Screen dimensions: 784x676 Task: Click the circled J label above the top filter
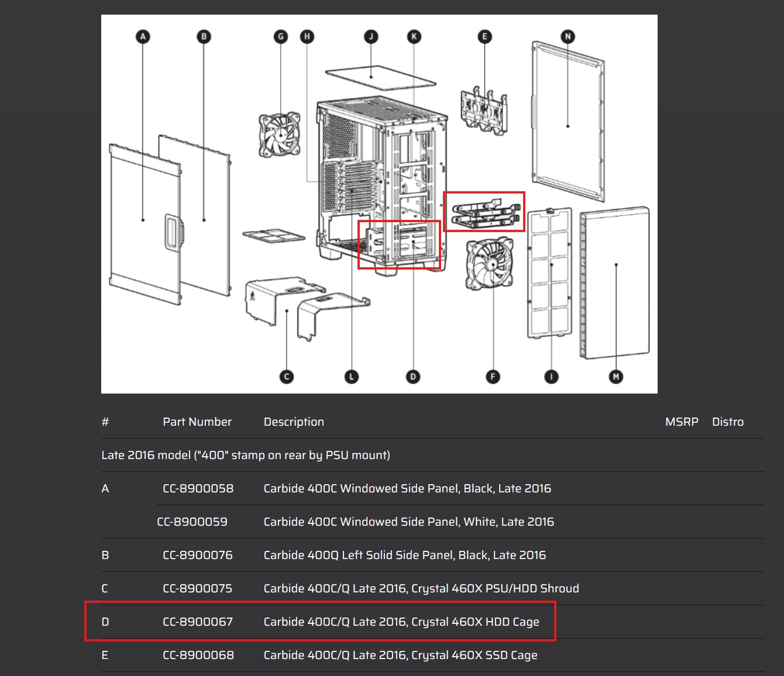[x=371, y=36]
